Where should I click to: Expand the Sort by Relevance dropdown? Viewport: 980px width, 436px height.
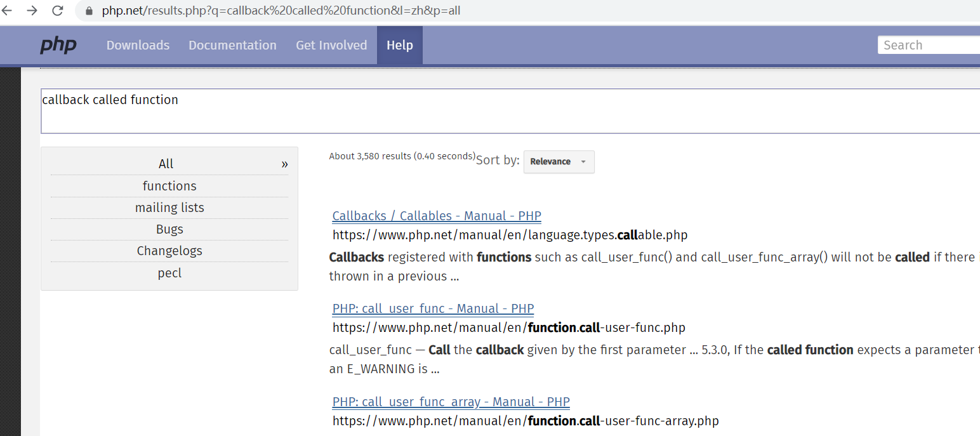tap(559, 162)
